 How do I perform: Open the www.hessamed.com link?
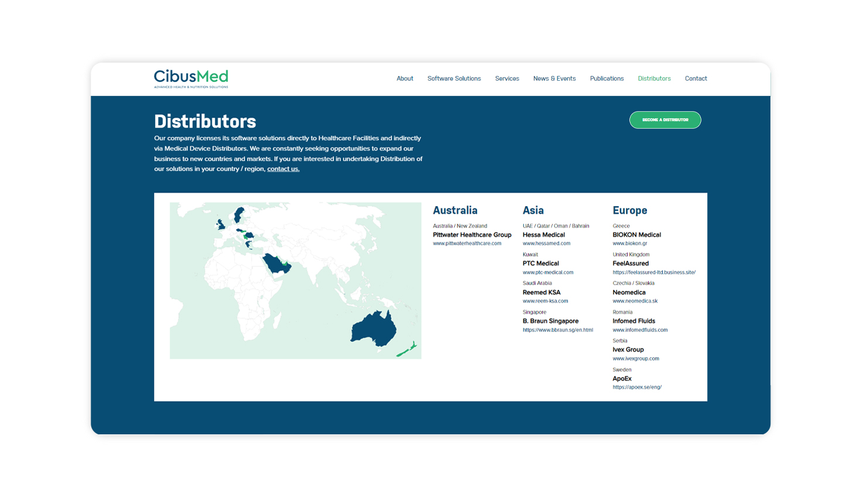click(x=546, y=244)
